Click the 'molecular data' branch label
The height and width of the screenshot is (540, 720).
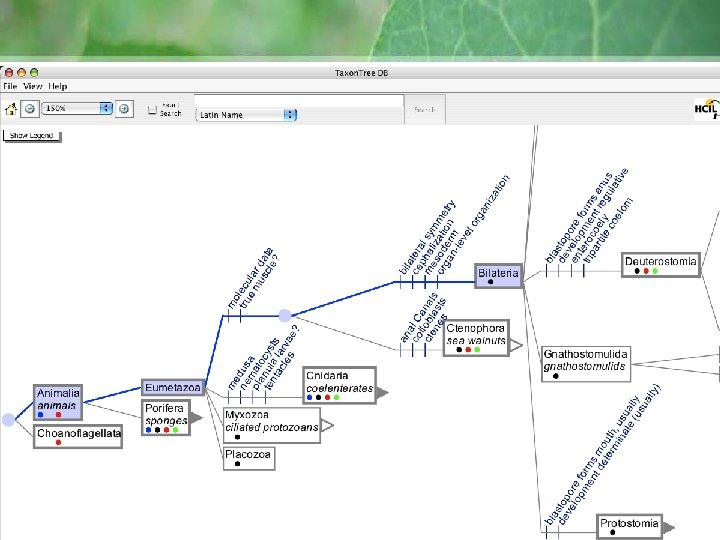point(250,278)
